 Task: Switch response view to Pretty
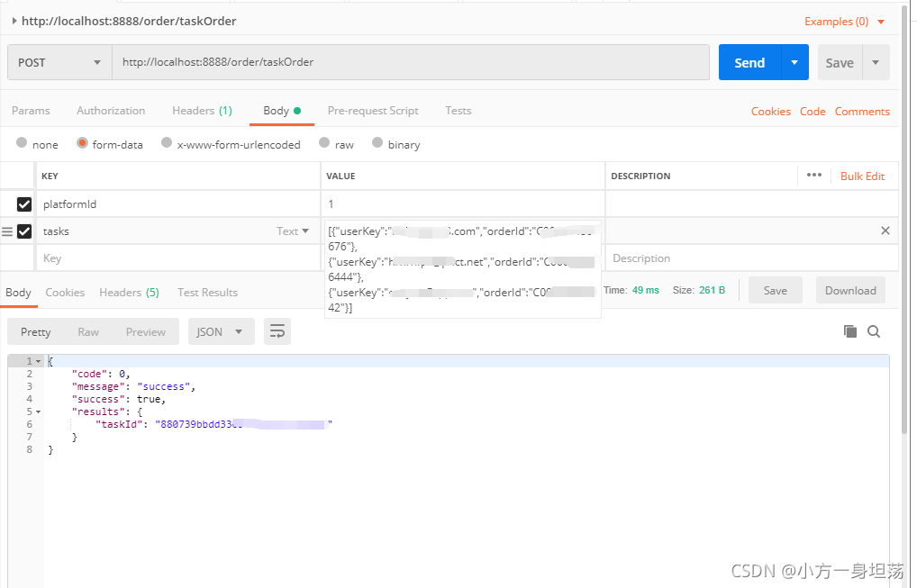36,332
